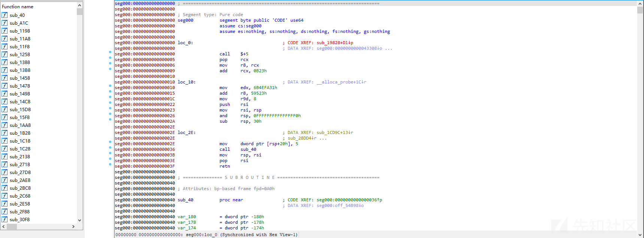Click function icon beside sub_1498
This screenshot has height=238, width=644.
click(x=4, y=94)
